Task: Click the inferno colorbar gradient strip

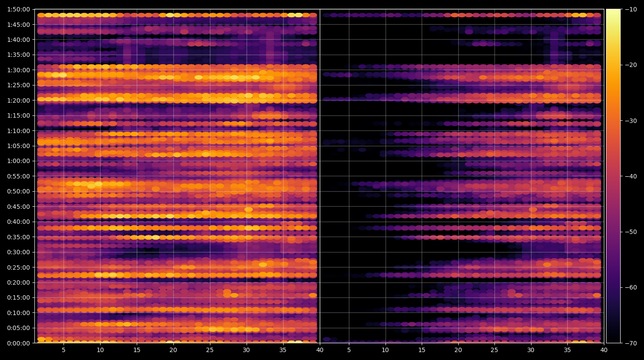Action: click(613, 176)
